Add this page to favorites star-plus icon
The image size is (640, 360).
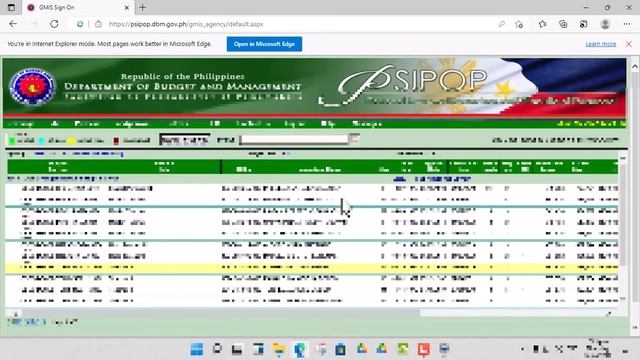click(x=519, y=24)
